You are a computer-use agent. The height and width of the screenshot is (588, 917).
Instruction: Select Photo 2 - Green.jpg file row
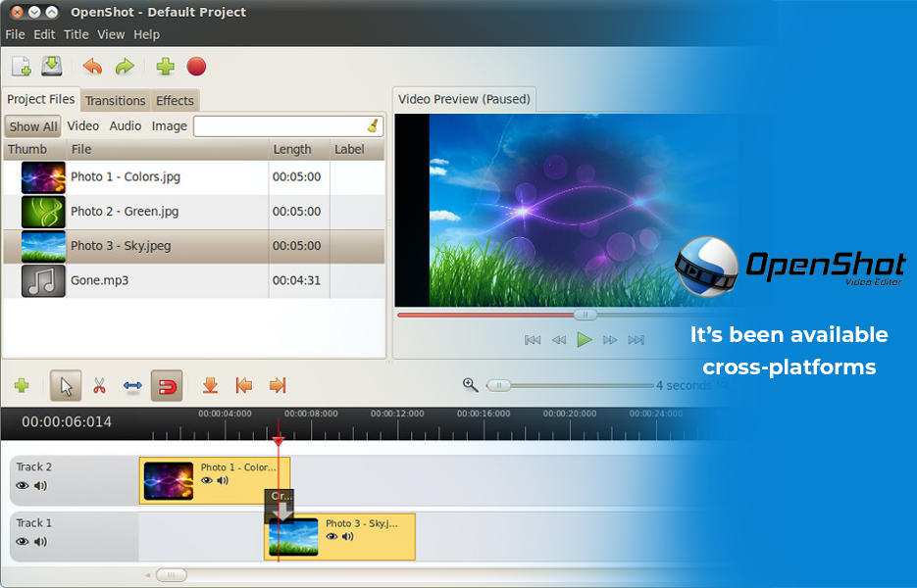pyautogui.click(x=194, y=212)
